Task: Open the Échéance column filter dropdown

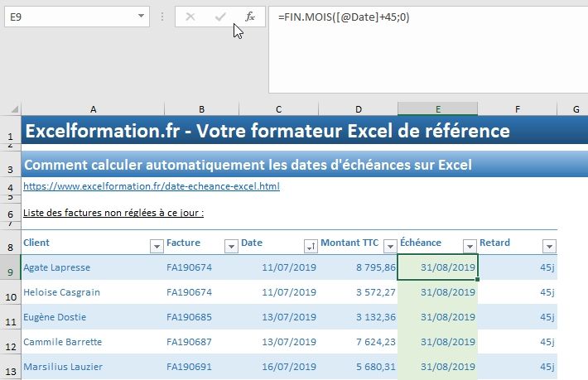Action: tap(470, 246)
